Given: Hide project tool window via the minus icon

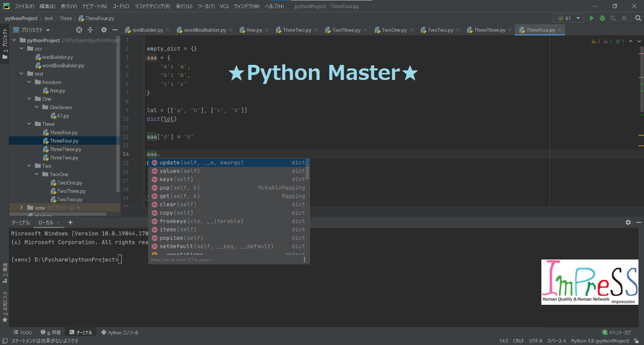Looking at the screenshot, I should pos(116,30).
